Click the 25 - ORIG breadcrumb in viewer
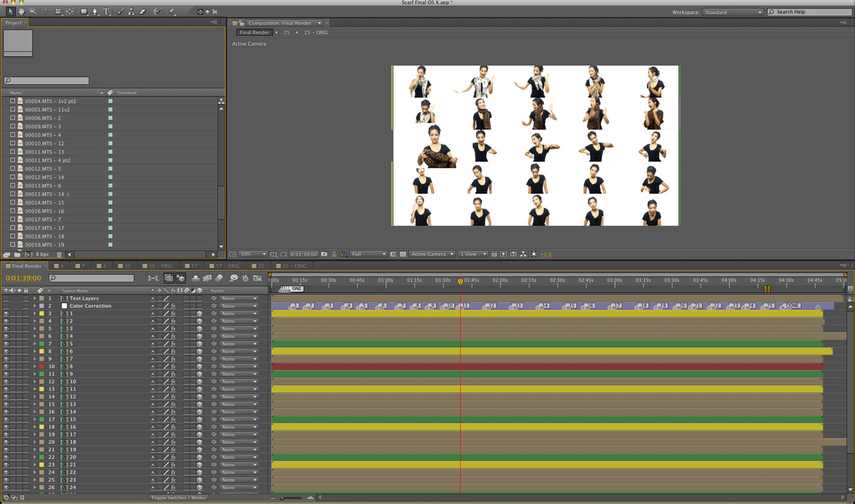The height and width of the screenshot is (504, 855). pos(316,33)
